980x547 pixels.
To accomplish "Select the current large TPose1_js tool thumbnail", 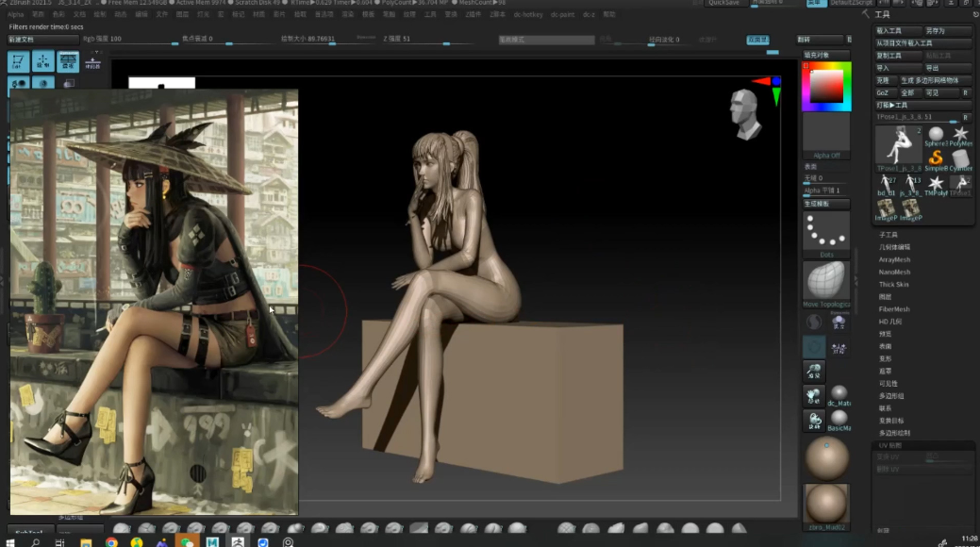I will [899, 149].
